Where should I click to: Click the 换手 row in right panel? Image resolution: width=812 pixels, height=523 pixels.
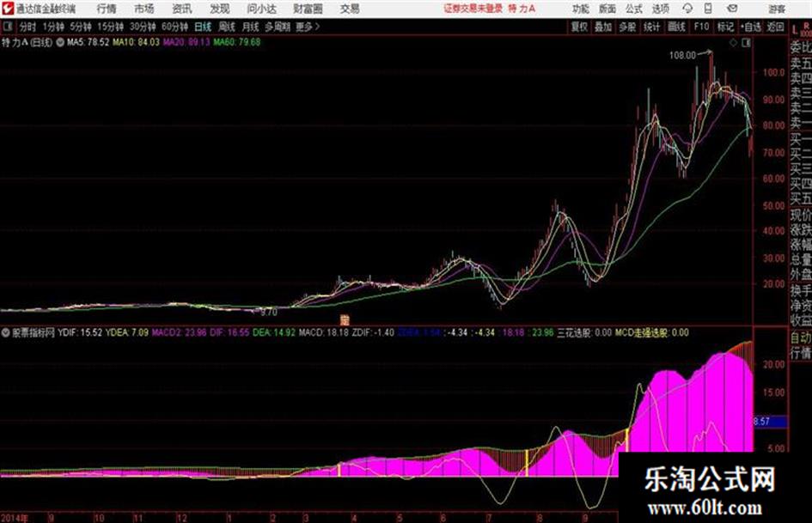coord(801,291)
